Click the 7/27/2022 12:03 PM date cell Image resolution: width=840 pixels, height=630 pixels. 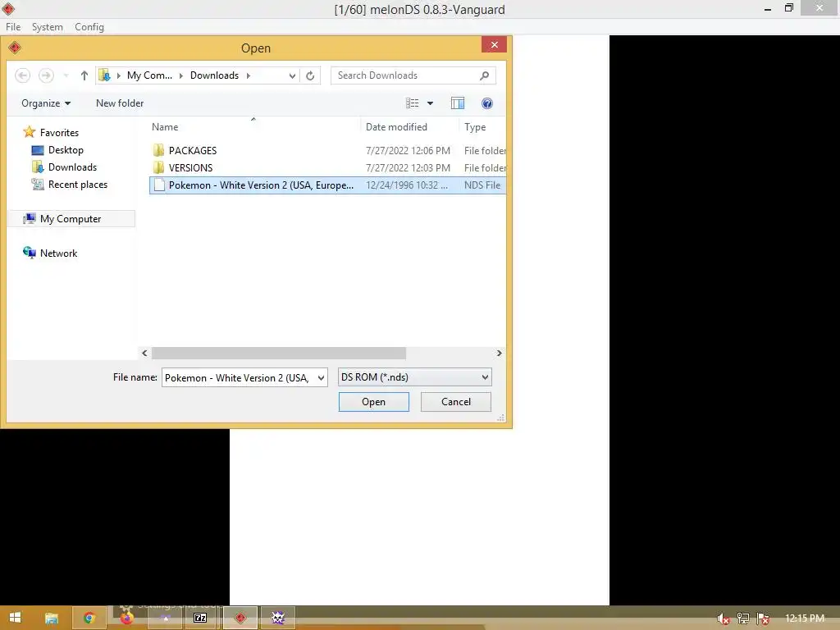click(408, 167)
